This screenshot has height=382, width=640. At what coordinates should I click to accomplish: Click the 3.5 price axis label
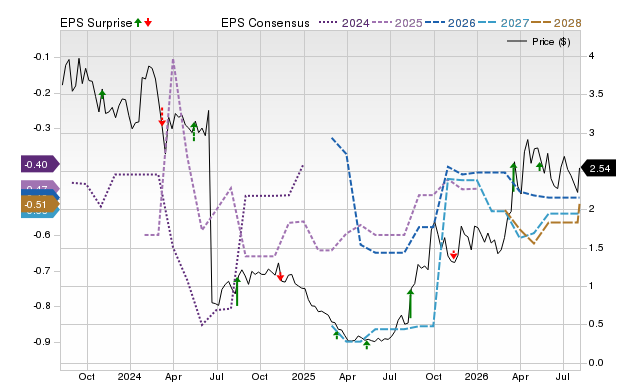[596, 94]
